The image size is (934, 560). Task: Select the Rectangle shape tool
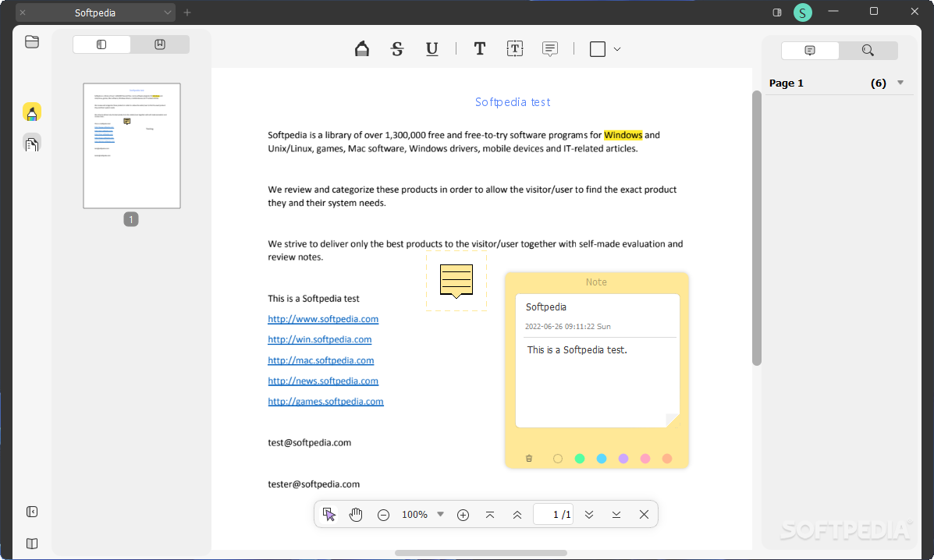[598, 49]
